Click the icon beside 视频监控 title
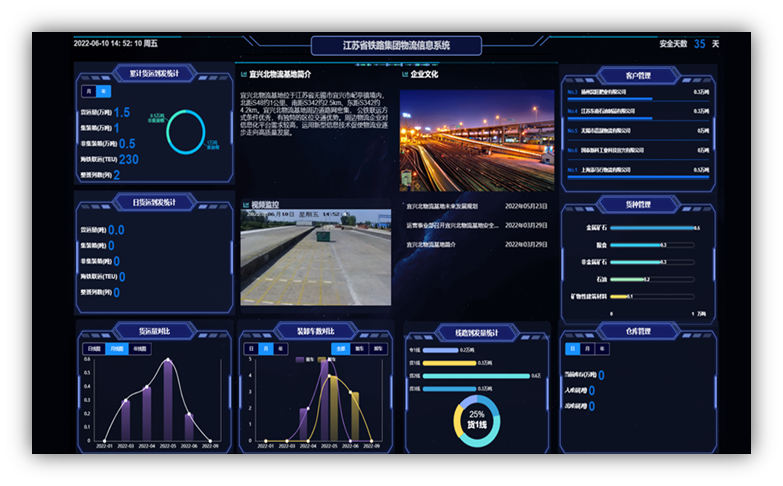The width and height of the screenshot is (783, 486). click(x=244, y=205)
